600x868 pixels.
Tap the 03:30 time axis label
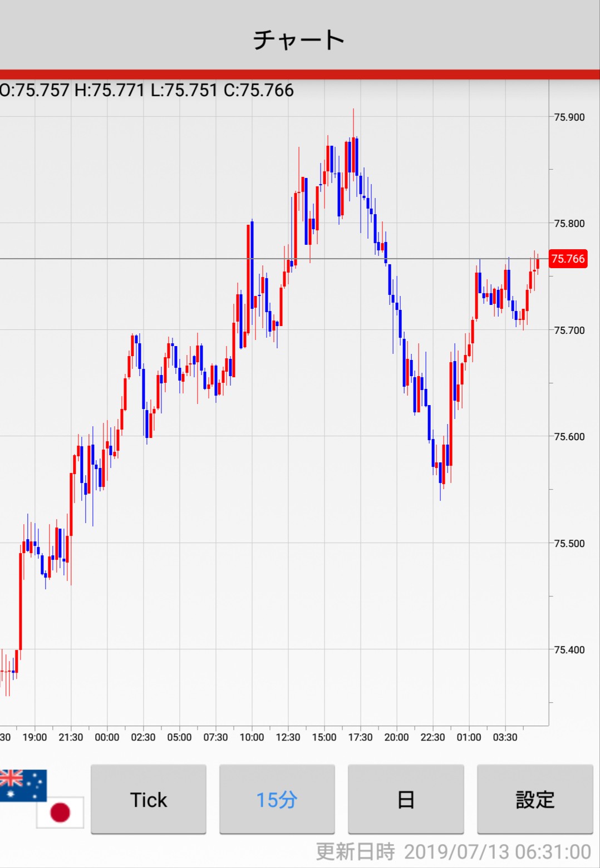pyautogui.click(x=505, y=737)
